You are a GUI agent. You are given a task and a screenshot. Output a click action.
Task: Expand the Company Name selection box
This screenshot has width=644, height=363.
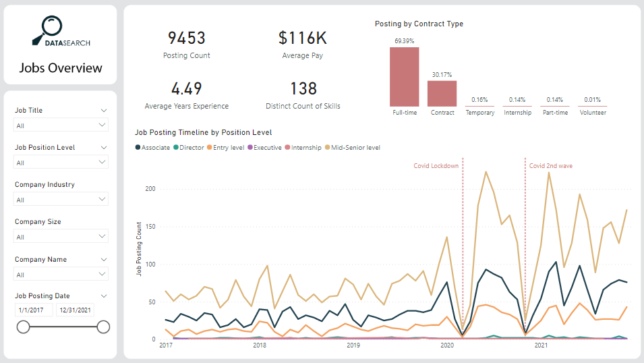pyautogui.click(x=61, y=275)
